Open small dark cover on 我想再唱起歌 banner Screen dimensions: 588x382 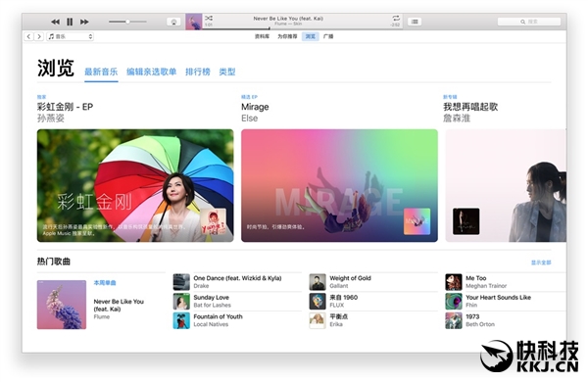[466, 221]
